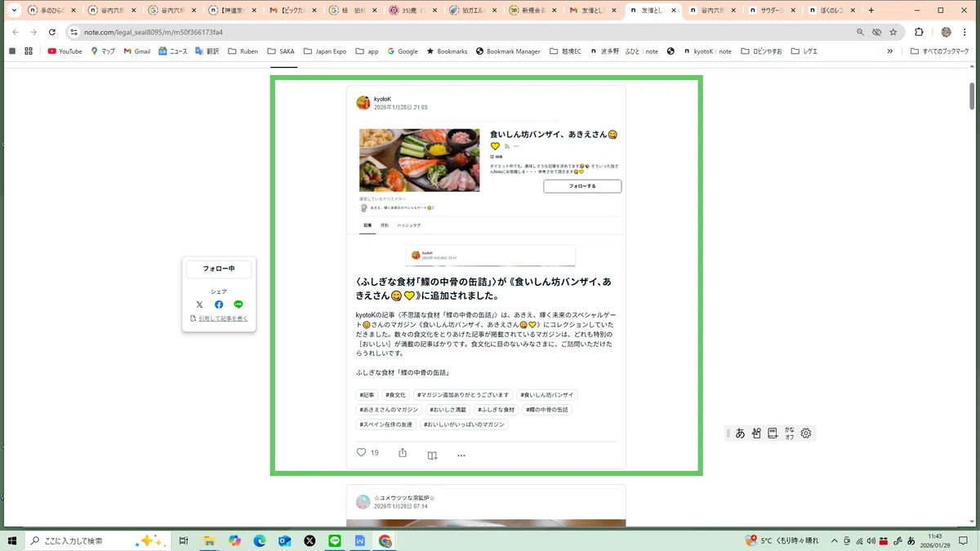
Task: Select the ハッシュタグ tab in embedded magazine
Action: pos(409,225)
